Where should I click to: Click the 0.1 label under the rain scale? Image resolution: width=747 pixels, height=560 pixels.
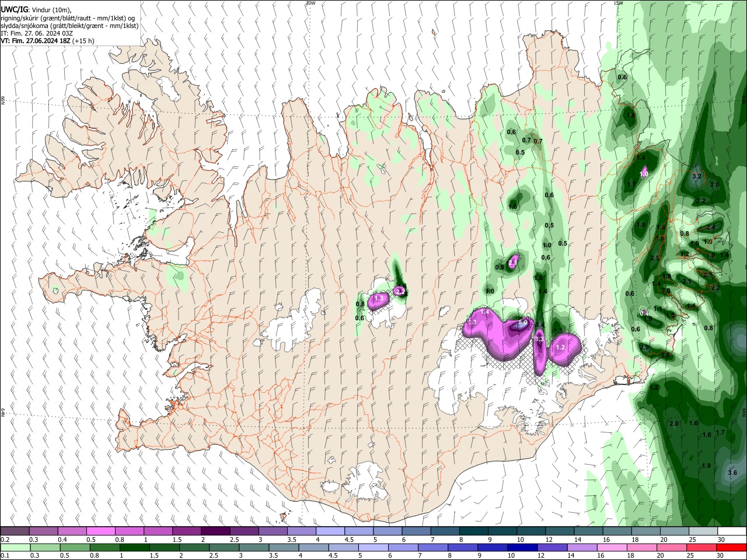coord(4,556)
